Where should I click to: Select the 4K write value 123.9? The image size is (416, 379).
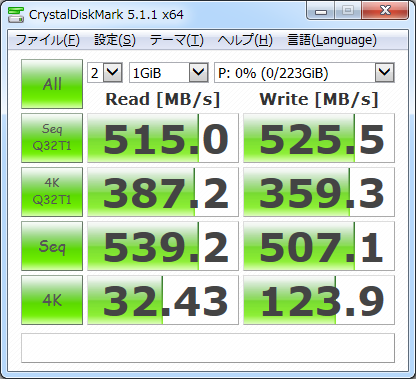point(319,300)
